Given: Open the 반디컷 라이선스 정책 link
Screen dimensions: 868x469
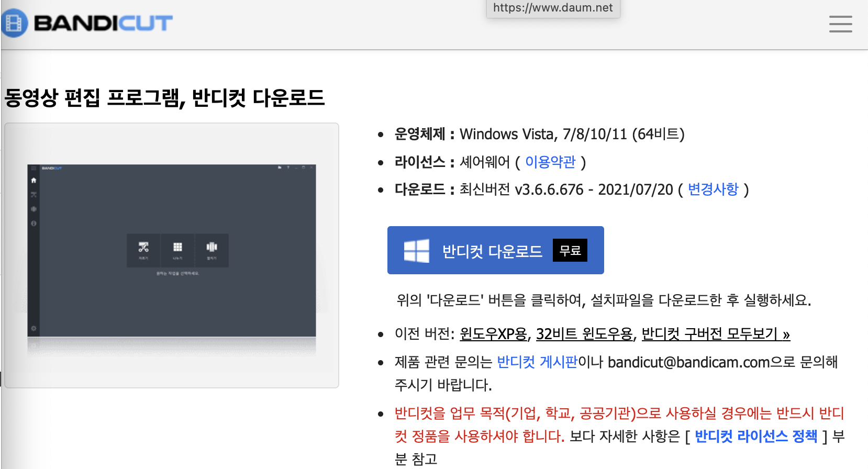Looking at the screenshot, I should (756, 436).
